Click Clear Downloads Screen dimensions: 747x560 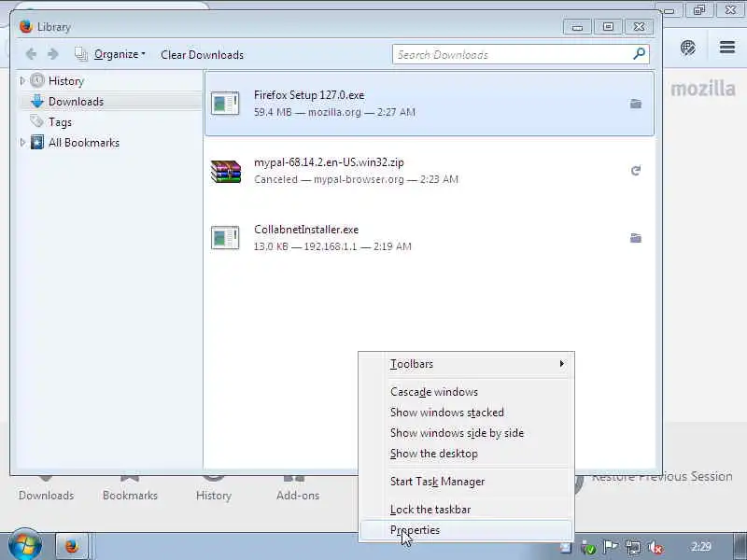coord(202,55)
